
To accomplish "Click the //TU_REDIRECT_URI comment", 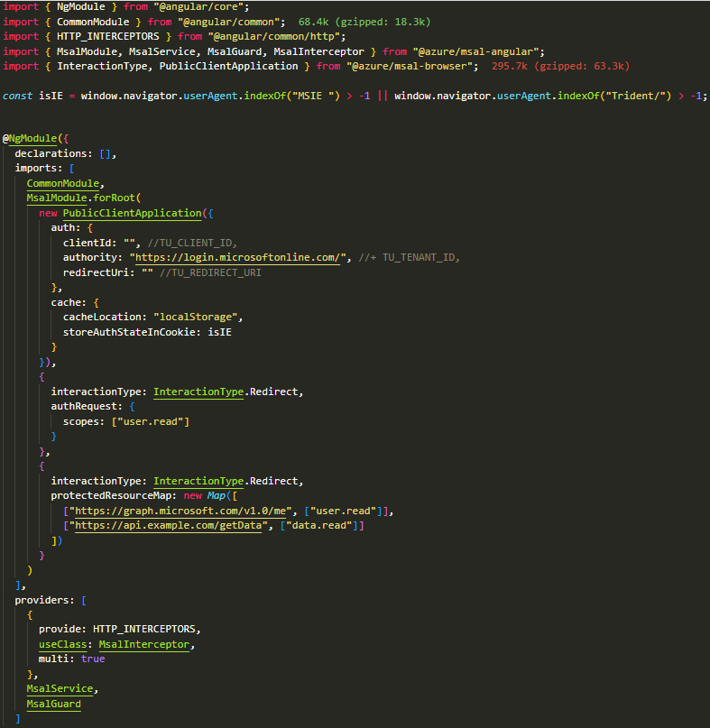I will [x=210, y=272].
